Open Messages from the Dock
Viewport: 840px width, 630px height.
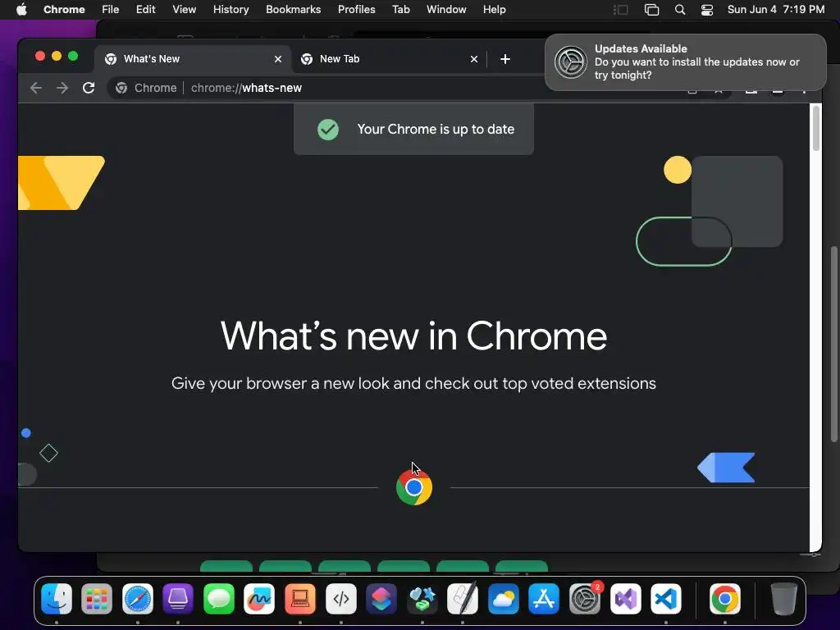pyautogui.click(x=218, y=598)
